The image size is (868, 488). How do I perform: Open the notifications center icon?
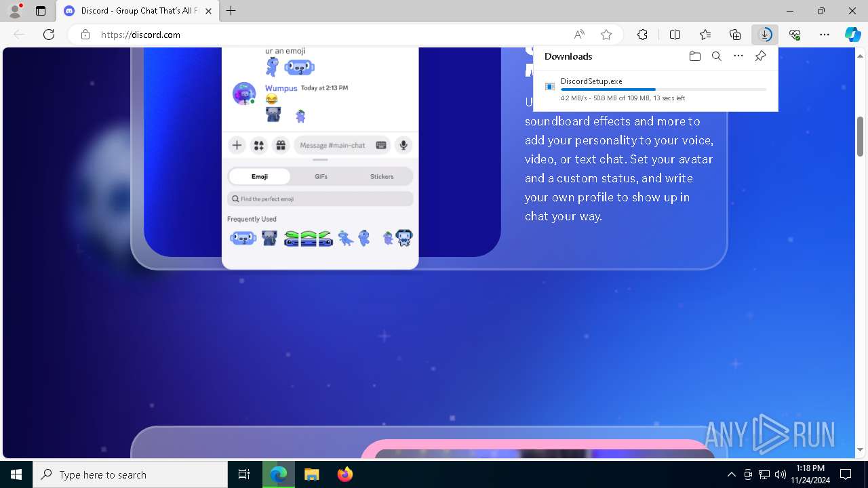846,474
